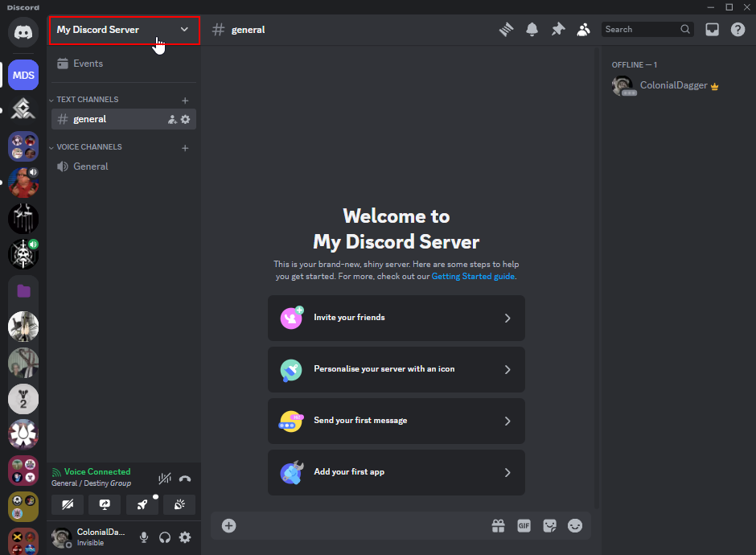Add a new voice channel plus

point(185,148)
